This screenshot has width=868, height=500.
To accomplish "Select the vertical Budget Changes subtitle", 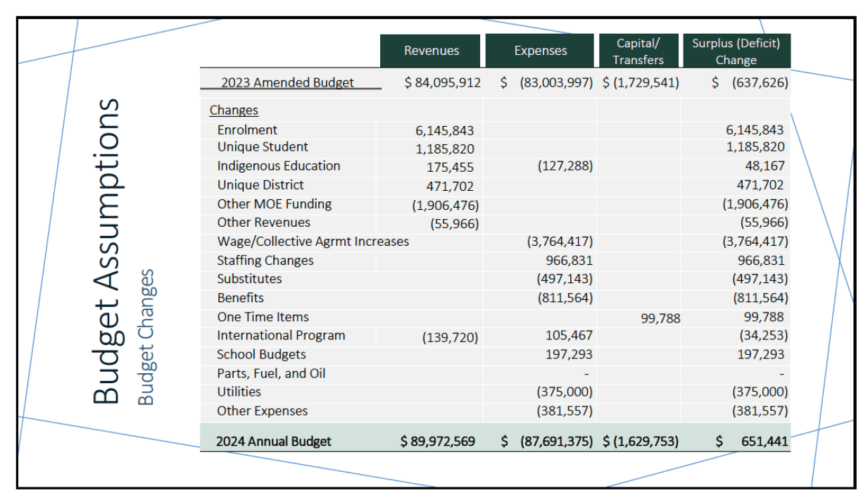I will click(x=145, y=337).
